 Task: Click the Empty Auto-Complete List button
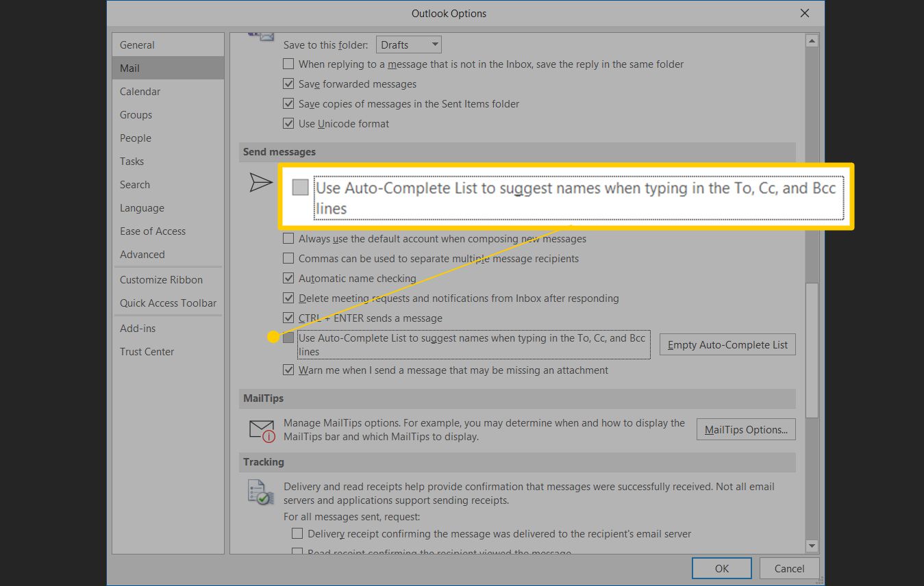click(727, 345)
